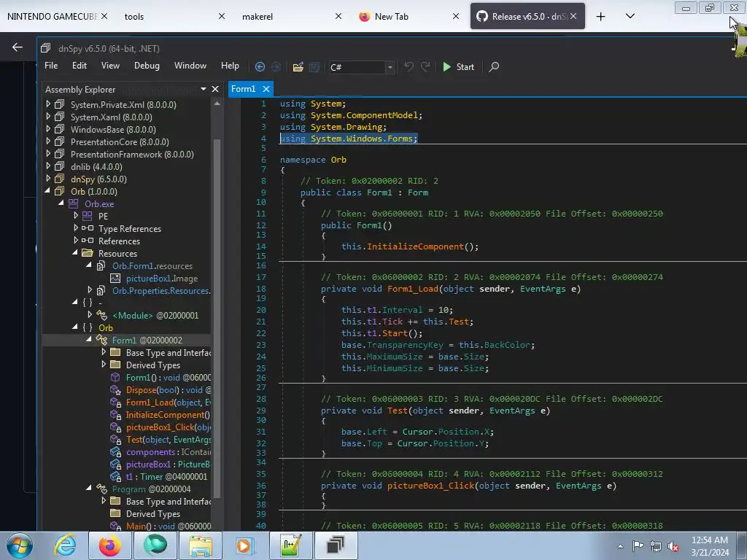Image resolution: width=747 pixels, height=560 pixels.
Task: Open the search magnifier tool
Action: pos(494,66)
